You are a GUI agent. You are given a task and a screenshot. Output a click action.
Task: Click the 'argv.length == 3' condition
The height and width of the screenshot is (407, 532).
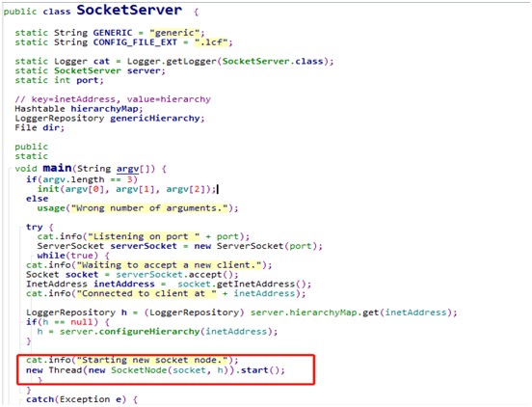click(x=87, y=179)
